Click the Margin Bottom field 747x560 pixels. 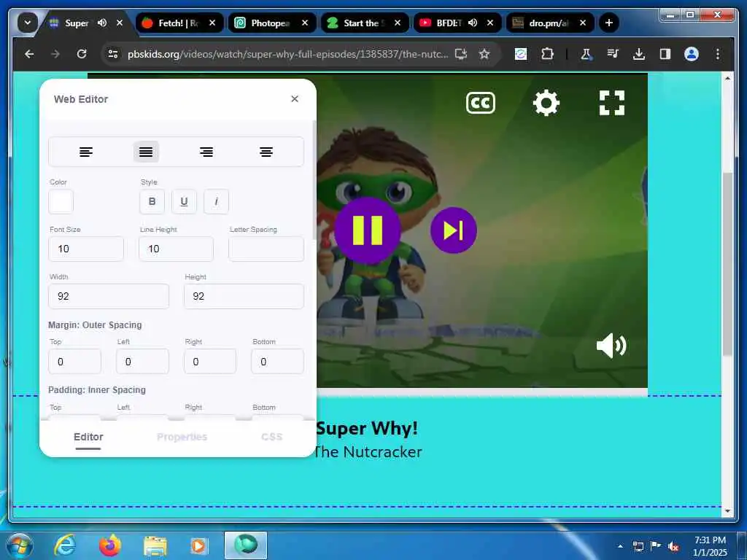(277, 362)
